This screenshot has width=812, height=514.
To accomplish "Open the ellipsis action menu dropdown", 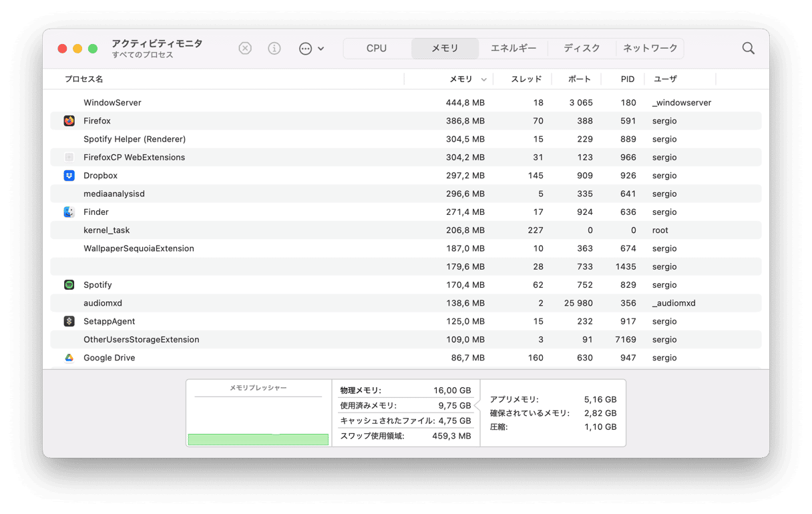I will pyautogui.click(x=311, y=48).
